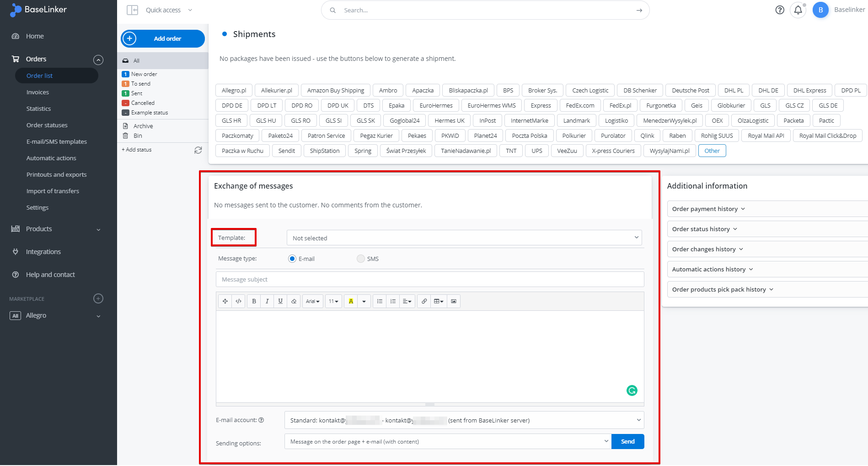Viewport: 868px width, 466px height.
Task: Click the Grammarly icon in editor
Action: 632,390
